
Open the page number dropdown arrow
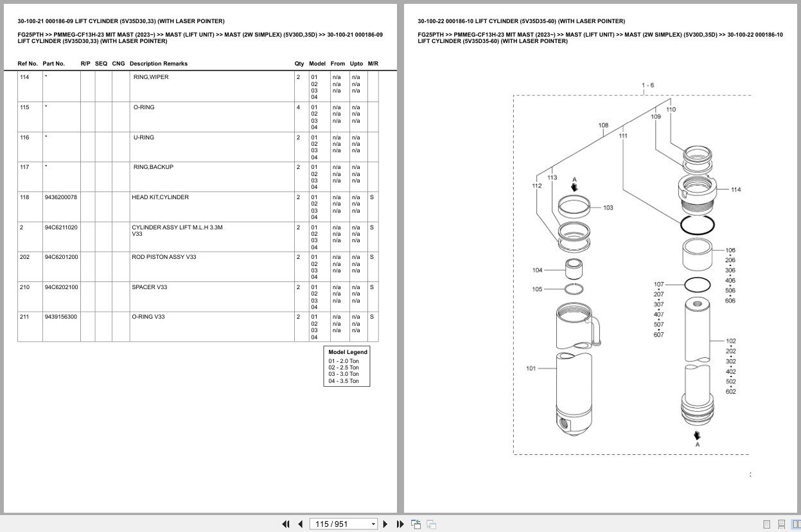coord(373,524)
